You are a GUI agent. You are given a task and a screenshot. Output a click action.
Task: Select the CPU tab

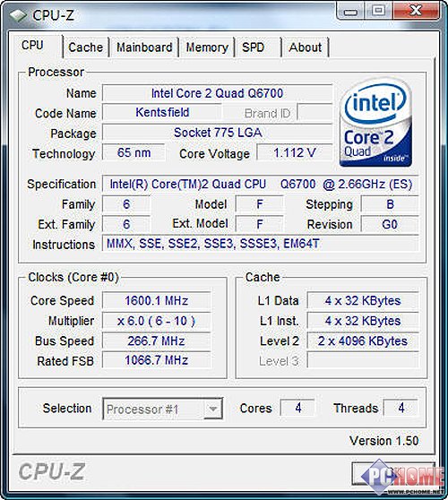pyautogui.click(x=39, y=46)
